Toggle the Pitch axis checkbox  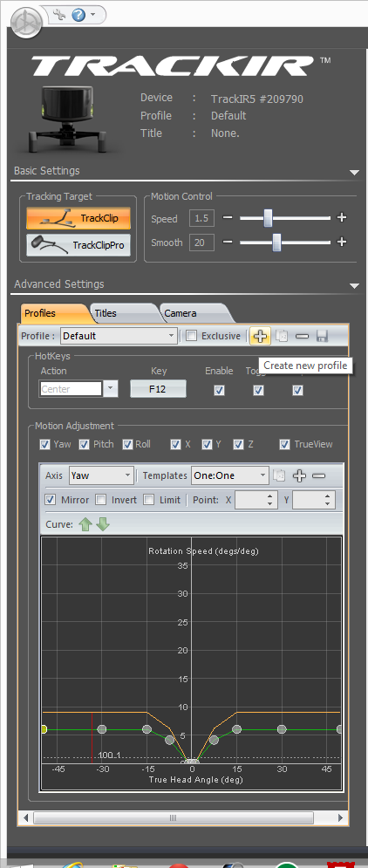(x=84, y=444)
